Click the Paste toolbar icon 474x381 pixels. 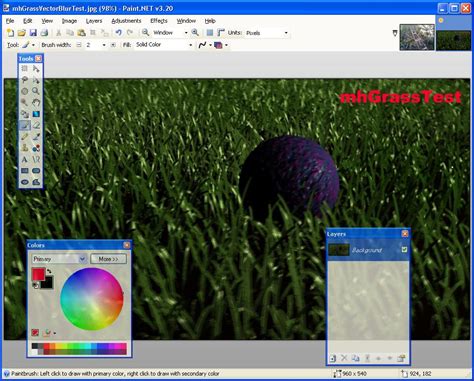[81, 33]
